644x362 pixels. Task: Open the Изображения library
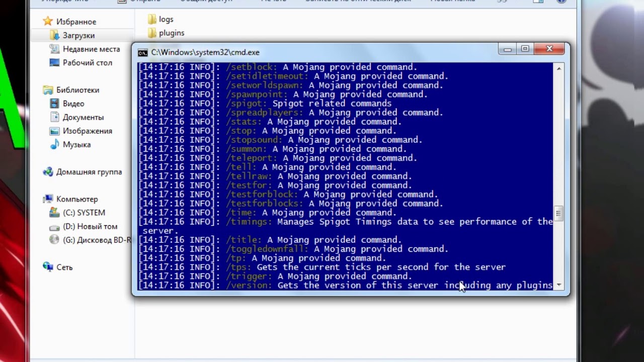pyautogui.click(x=87, y=130)
